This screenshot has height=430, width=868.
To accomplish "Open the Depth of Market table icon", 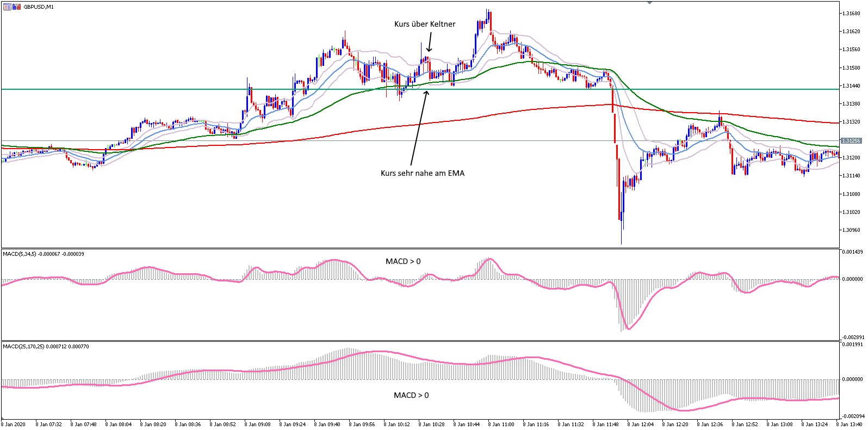I will tap(8, 7).
